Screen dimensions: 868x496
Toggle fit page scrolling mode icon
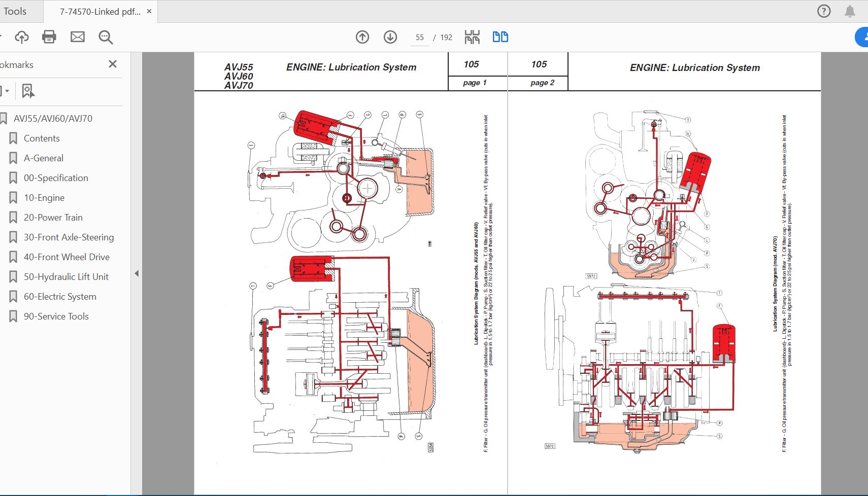click(472, 37)
